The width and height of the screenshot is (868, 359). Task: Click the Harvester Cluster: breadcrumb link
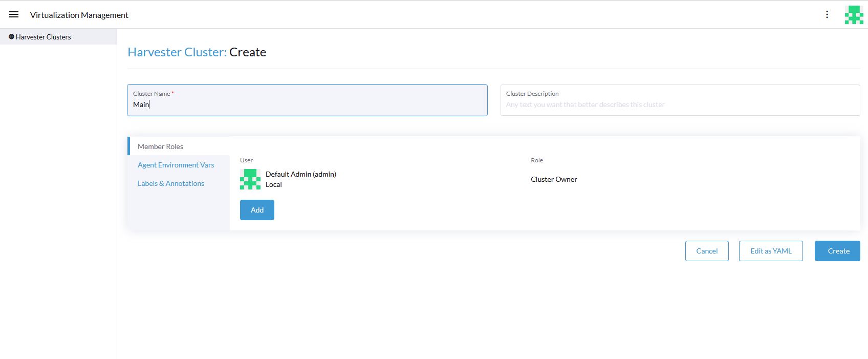coord(177,52)
